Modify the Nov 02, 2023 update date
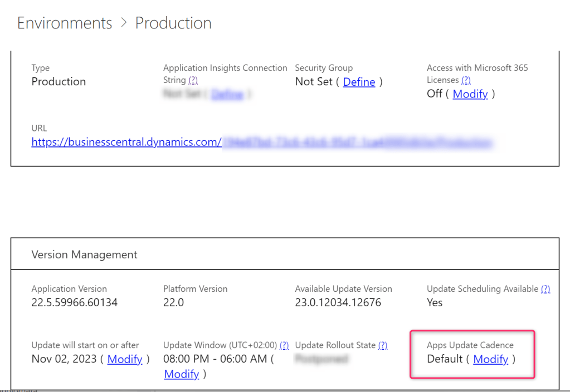This screenshot has height=392, width=570. pos(125,359)
